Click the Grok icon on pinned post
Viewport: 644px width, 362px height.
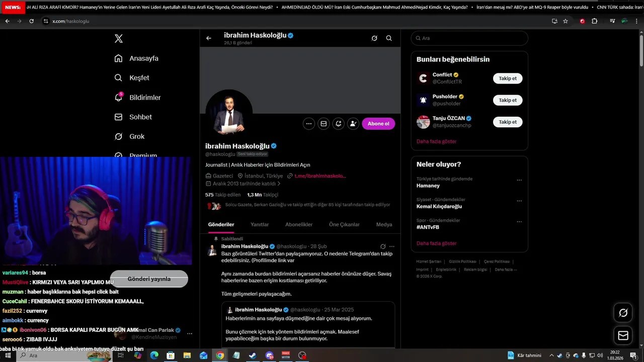(x=383, y=246)
